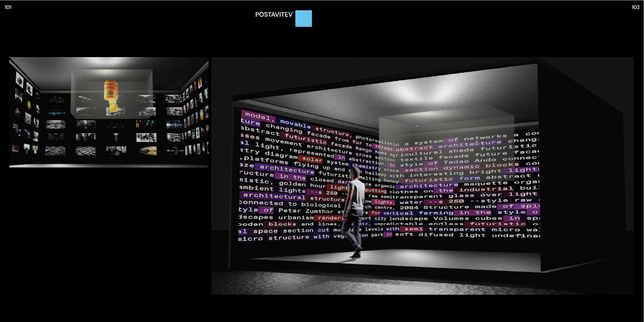The height and width of the screenshot is (322, 644).
Task: Click the text 'vertical farming' on wall
Action: pos(418,213)
